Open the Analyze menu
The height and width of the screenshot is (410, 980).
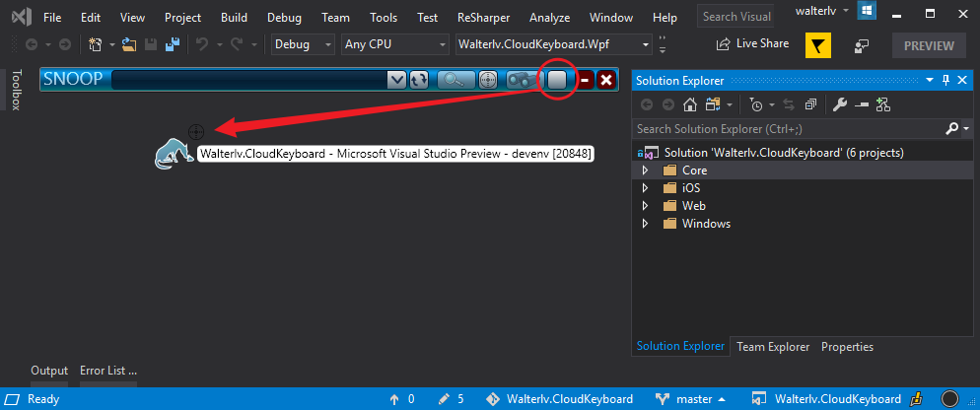click(x=550, y=18)
